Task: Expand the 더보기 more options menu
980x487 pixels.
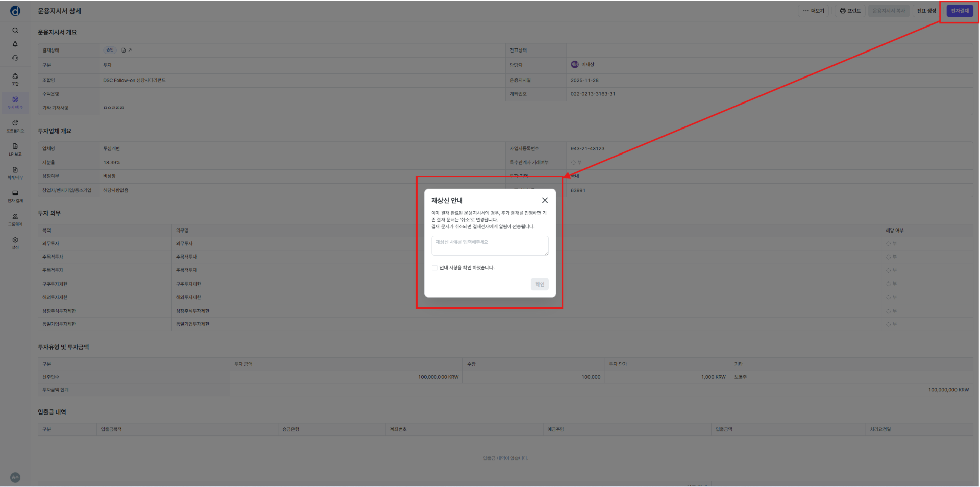Action: [x=813, y=11]
